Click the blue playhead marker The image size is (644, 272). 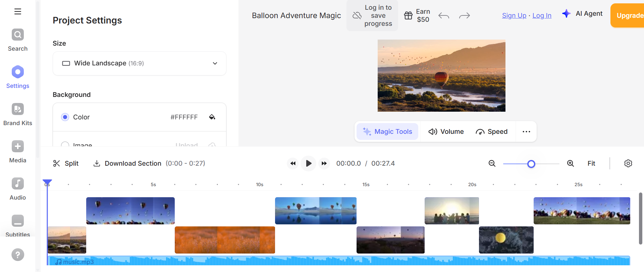click(47, 182)
